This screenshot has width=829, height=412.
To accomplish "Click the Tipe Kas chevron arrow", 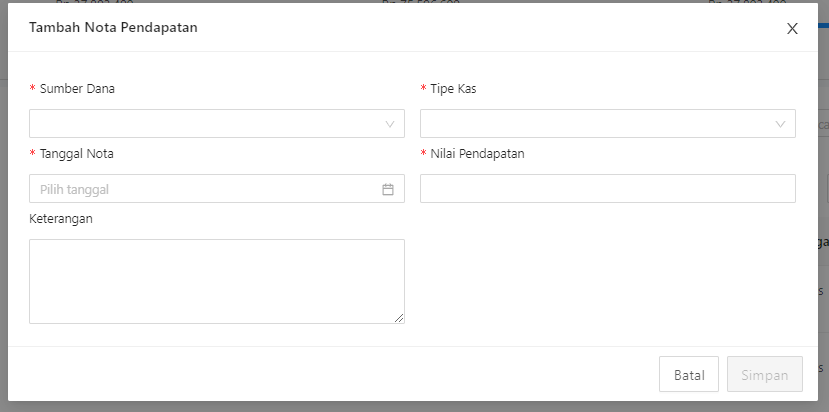I will pos(780,124).
